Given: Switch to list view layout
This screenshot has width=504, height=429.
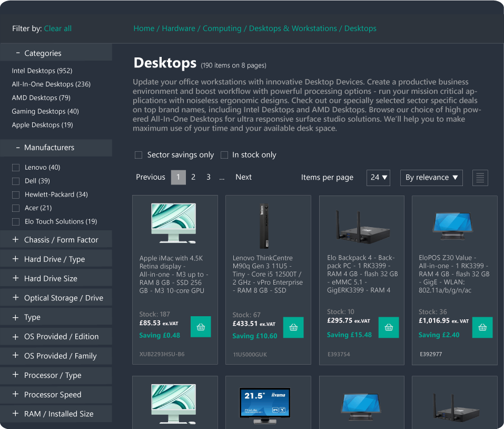Looking at the screenshot, I should (x=480, y=178).
